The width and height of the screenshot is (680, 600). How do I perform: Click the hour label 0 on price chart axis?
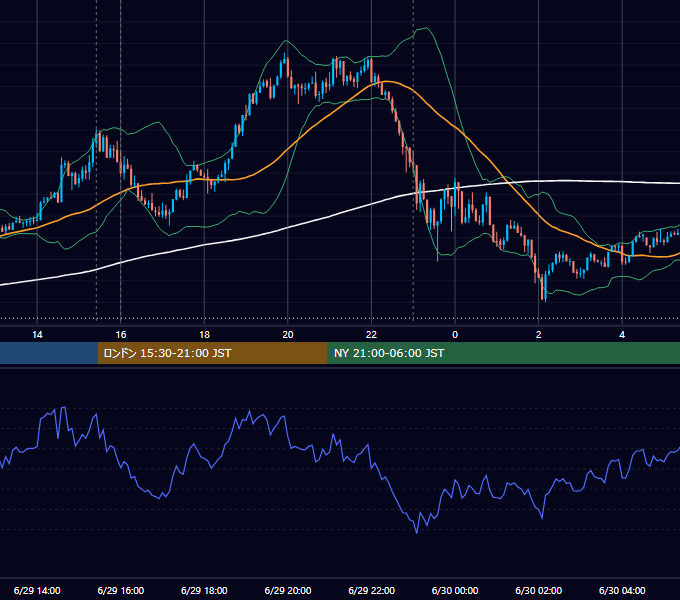pos(455,335)
